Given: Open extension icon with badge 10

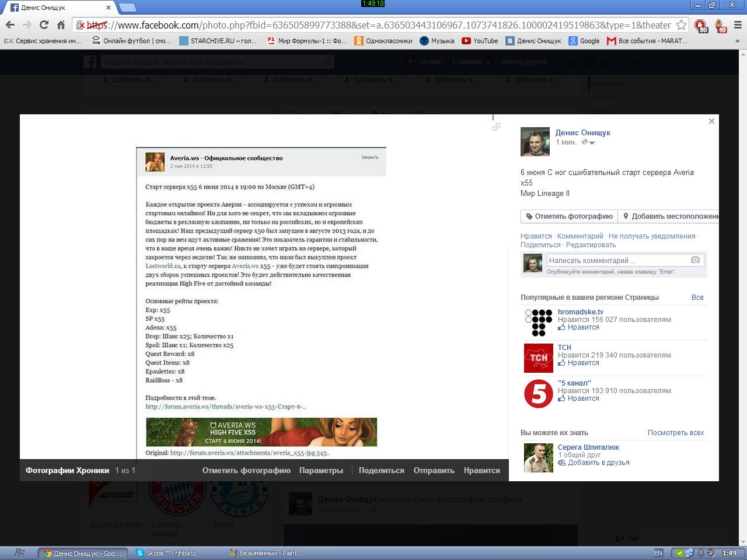Looking at the screenshot, I should [720, 25].
